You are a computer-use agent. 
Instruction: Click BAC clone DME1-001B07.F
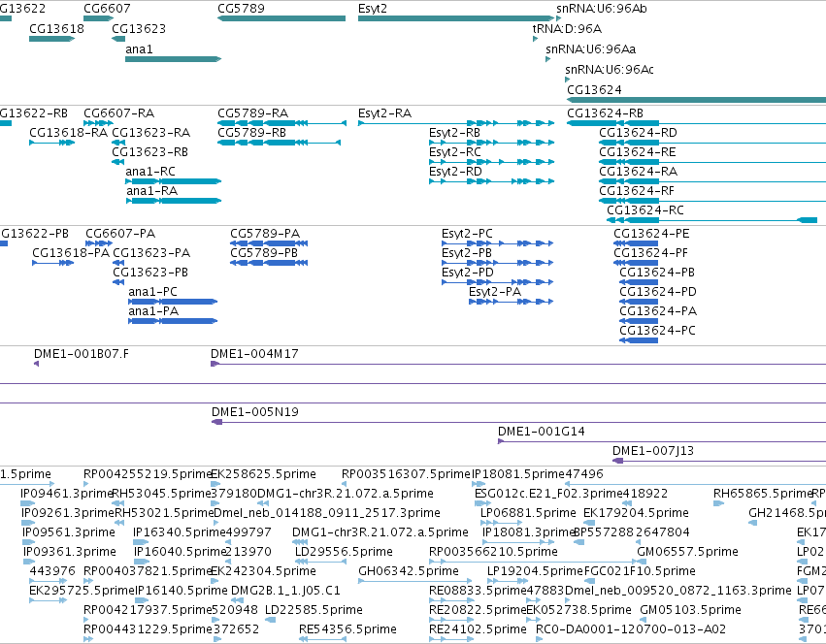pyautogui.click(x=82, y=354)
